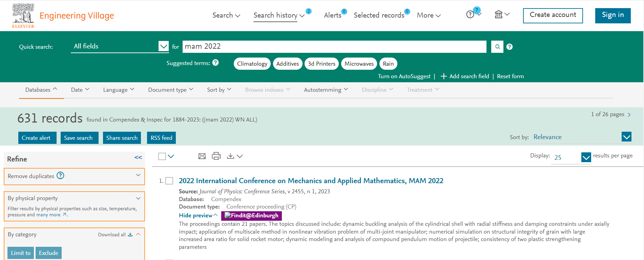The height and width of the screenshot is (260, 644).
Task: Expand the Language filter
Action: pos(119,90)
